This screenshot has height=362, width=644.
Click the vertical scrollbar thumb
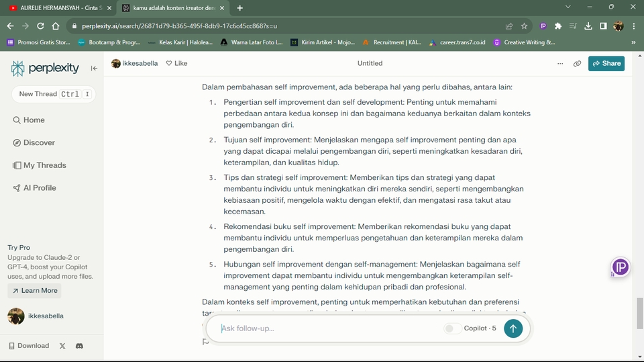[640, 314]
